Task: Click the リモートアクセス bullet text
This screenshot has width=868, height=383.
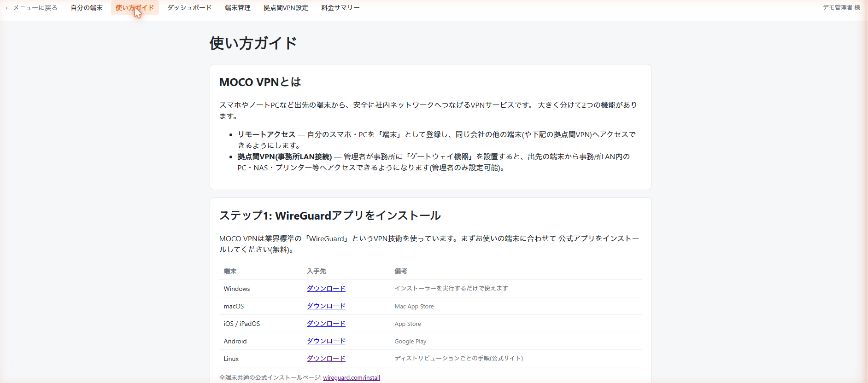Action: click(266, 134)
